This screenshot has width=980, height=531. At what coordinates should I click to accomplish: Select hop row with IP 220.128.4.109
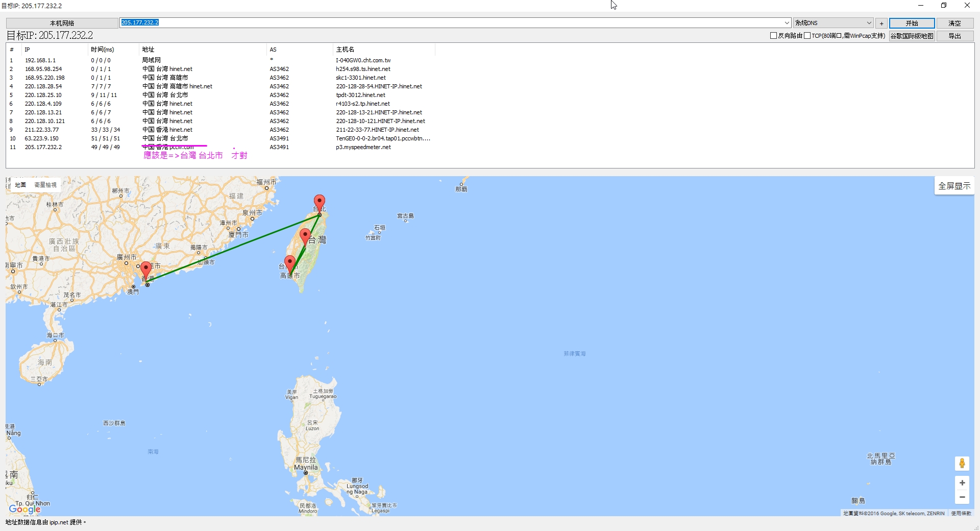point(220,104)
